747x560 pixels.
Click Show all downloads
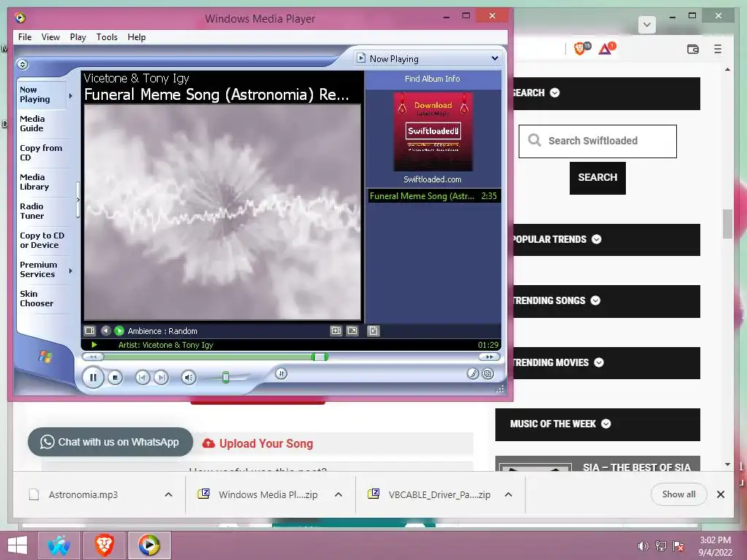coord(678,494)
